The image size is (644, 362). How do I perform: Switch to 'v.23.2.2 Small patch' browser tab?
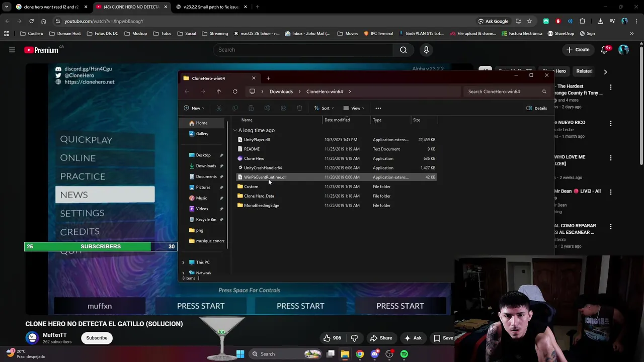[211, 7]
